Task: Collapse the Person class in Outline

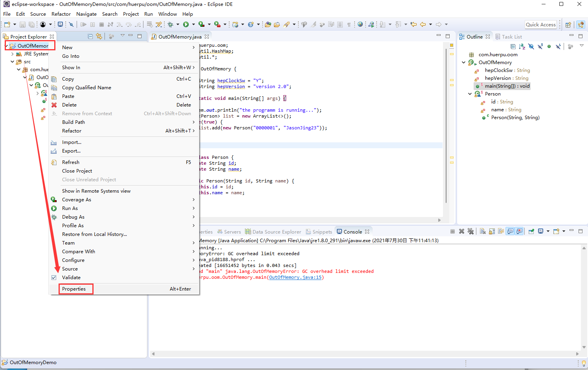Action: point(470,94)
